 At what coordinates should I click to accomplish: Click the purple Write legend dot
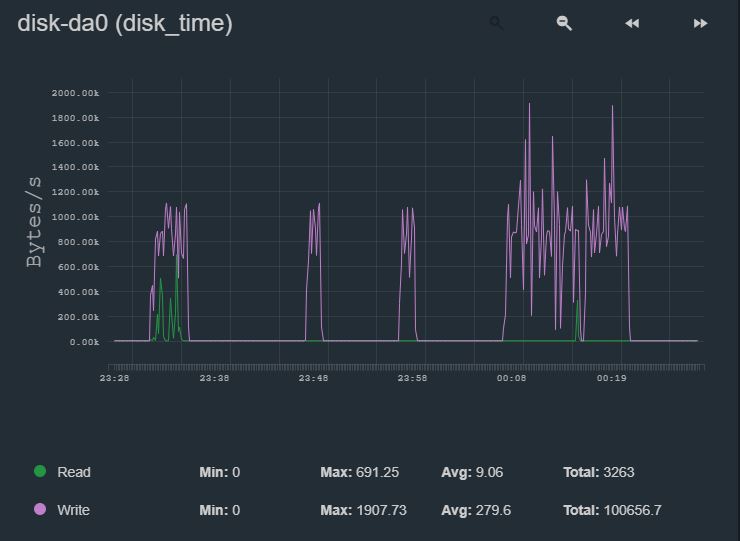40,510
